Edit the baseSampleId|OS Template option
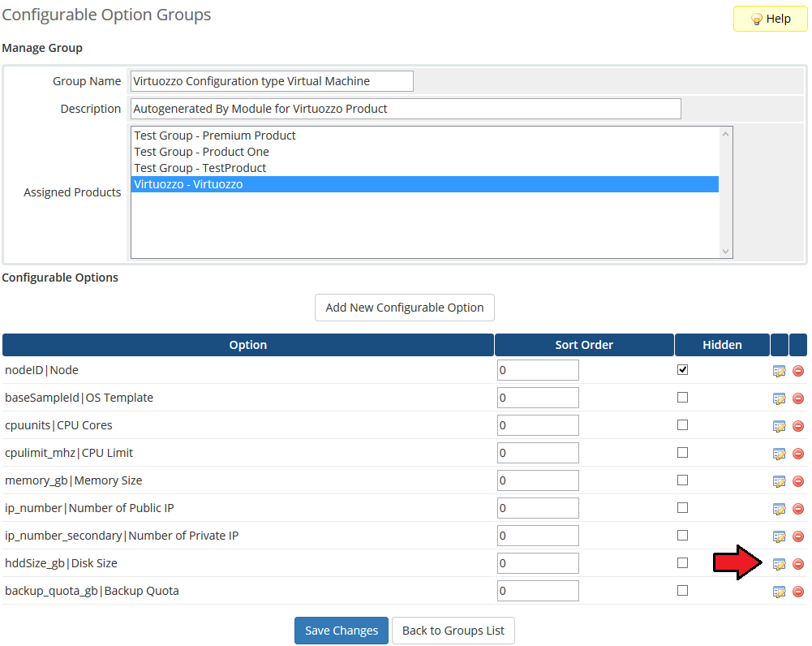Viewport: 812px width, 646px height. (x=779, y=398)
